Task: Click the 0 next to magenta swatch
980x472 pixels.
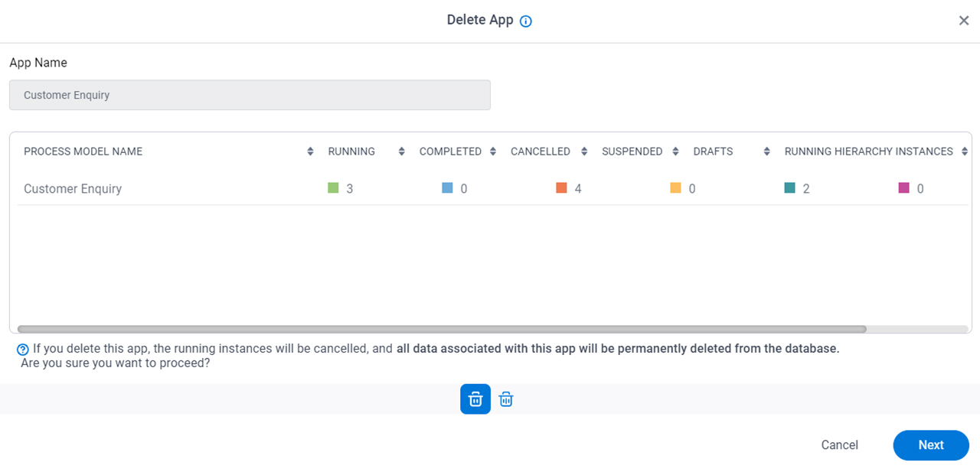Action: click(x=920, y=188)
